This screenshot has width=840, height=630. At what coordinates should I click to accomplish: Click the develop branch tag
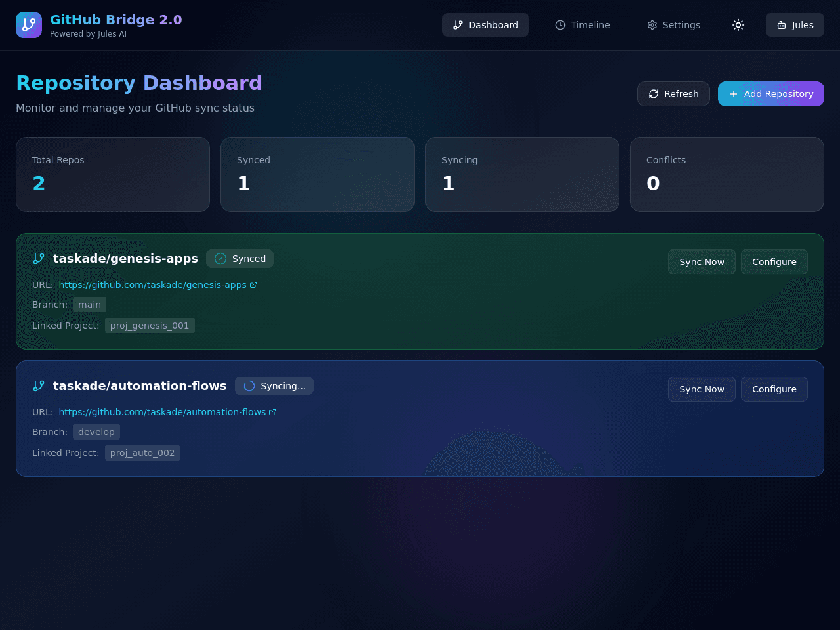(x=96, y=432)
